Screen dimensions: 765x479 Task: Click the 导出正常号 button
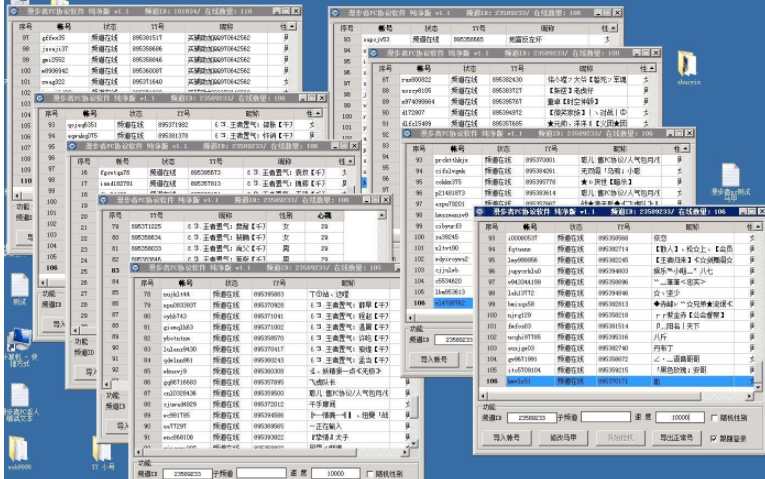(676, 438)
